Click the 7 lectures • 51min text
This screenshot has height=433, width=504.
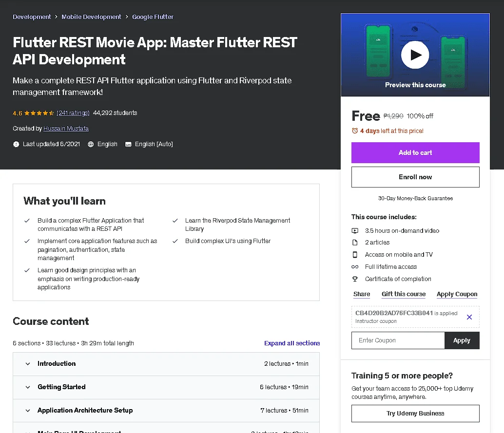[285, 411]
